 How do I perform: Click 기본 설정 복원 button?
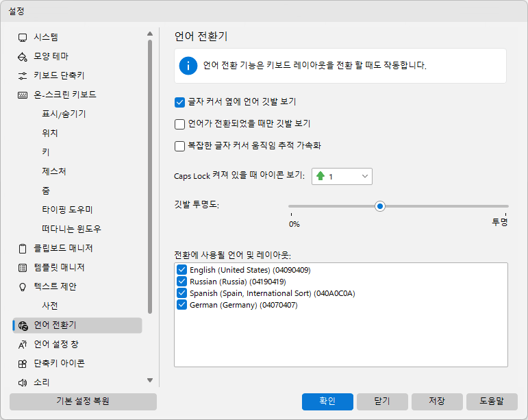tap(83, 402)
